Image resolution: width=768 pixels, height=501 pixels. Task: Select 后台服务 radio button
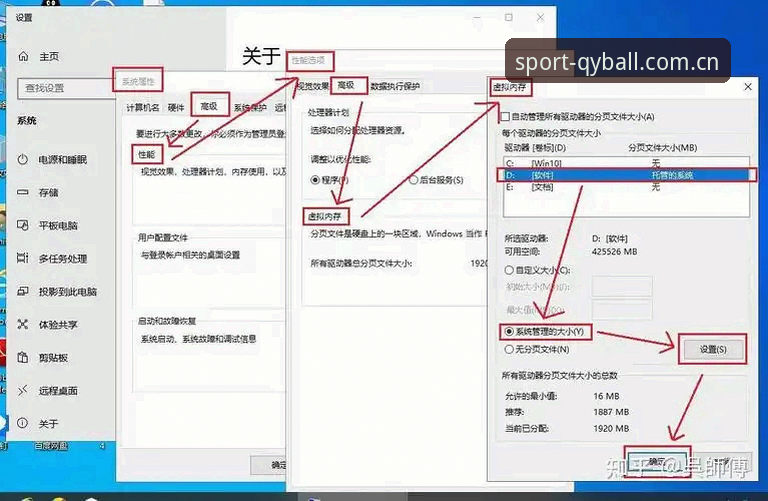click(x=413, y=180)
